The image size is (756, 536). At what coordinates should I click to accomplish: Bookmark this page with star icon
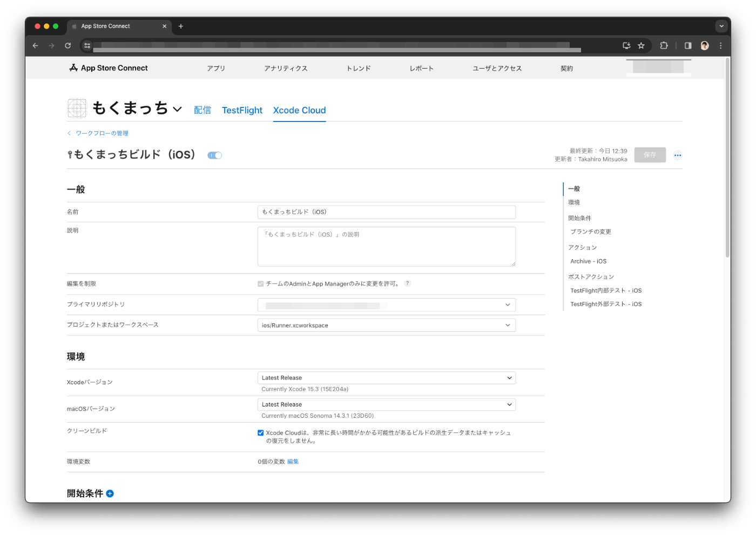pos(642,46)
